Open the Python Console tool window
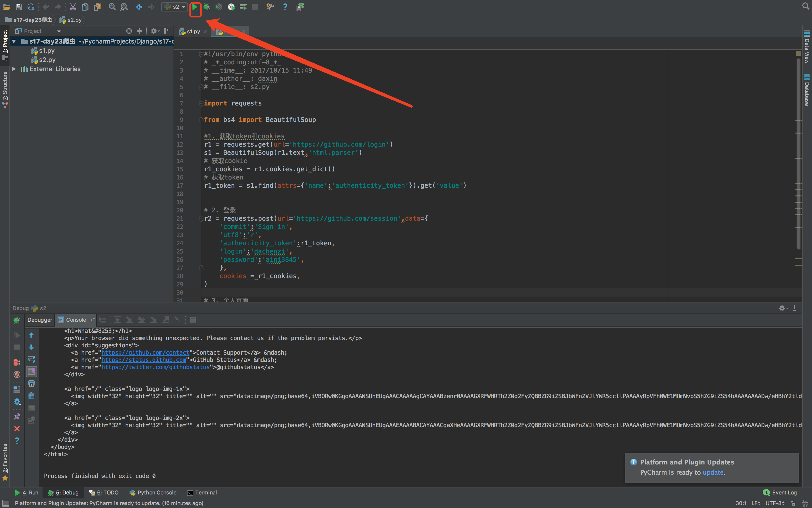Viewport: 812px width, 508px height. click(x=153, y=493)
